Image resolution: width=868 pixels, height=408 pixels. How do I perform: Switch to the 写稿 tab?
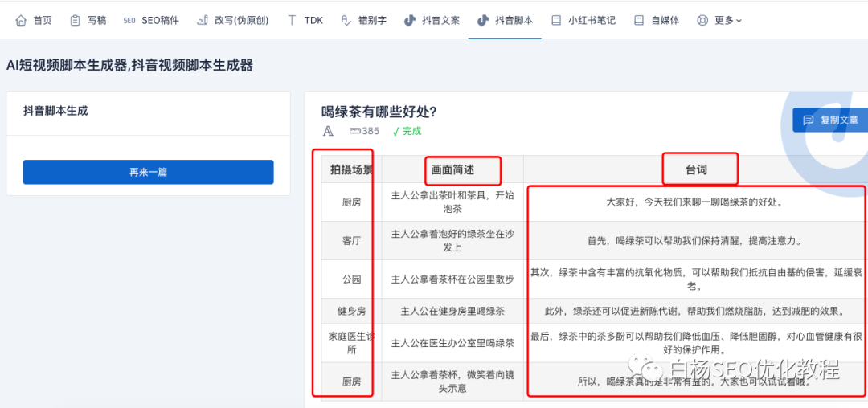(x=88, y=21)
